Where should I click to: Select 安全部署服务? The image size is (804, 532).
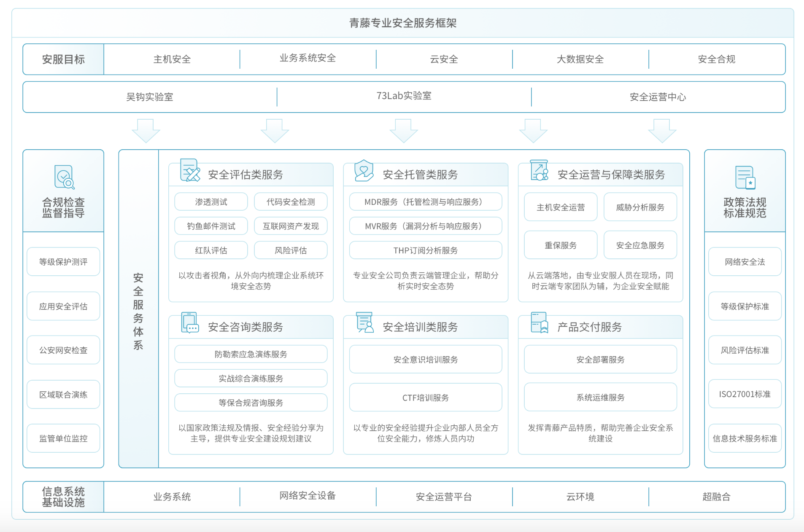[601, 359]
